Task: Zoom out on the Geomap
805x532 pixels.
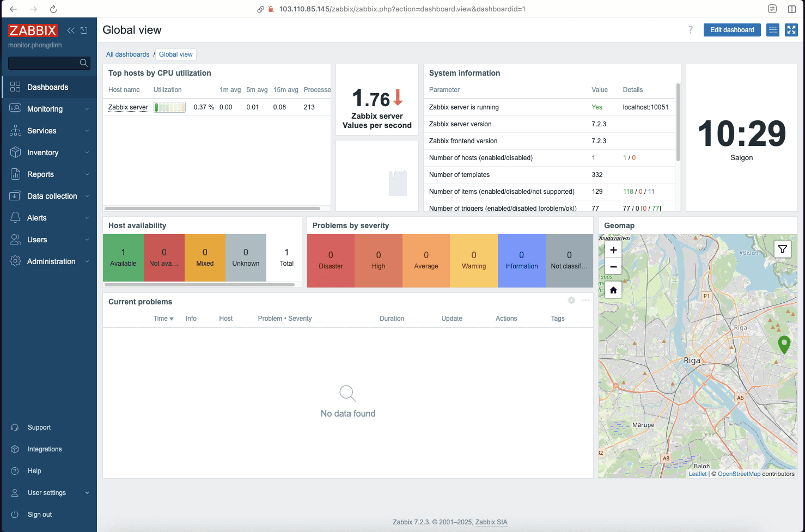Action: (613, 266)
